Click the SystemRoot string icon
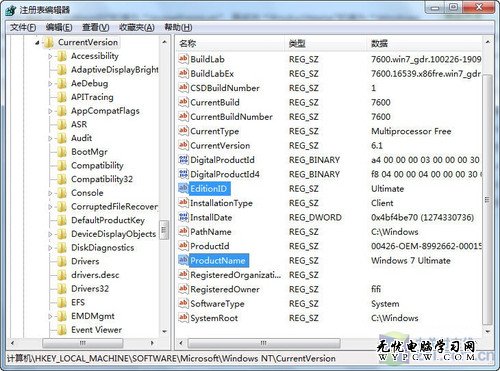 [x=183, y=318]
